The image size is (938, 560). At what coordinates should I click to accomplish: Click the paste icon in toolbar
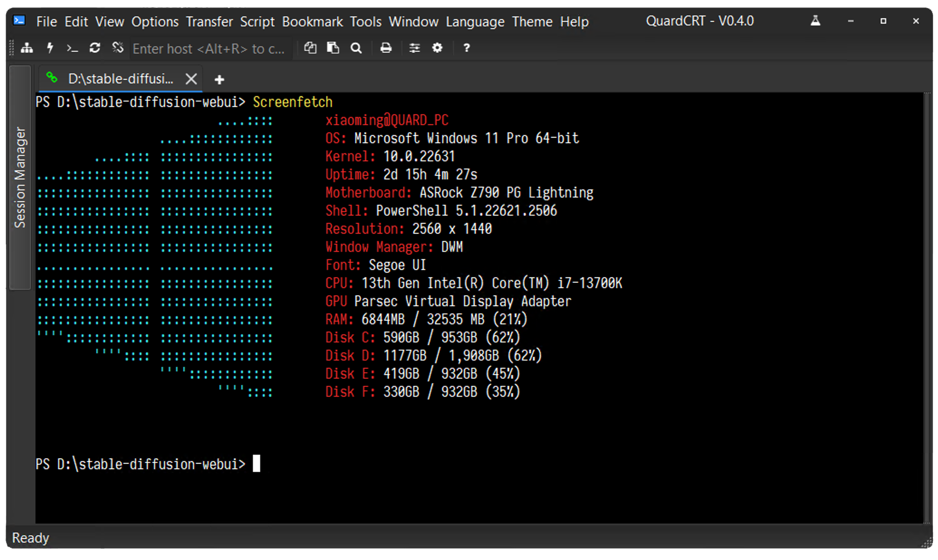pyautogui.click(x=333, y=48)
